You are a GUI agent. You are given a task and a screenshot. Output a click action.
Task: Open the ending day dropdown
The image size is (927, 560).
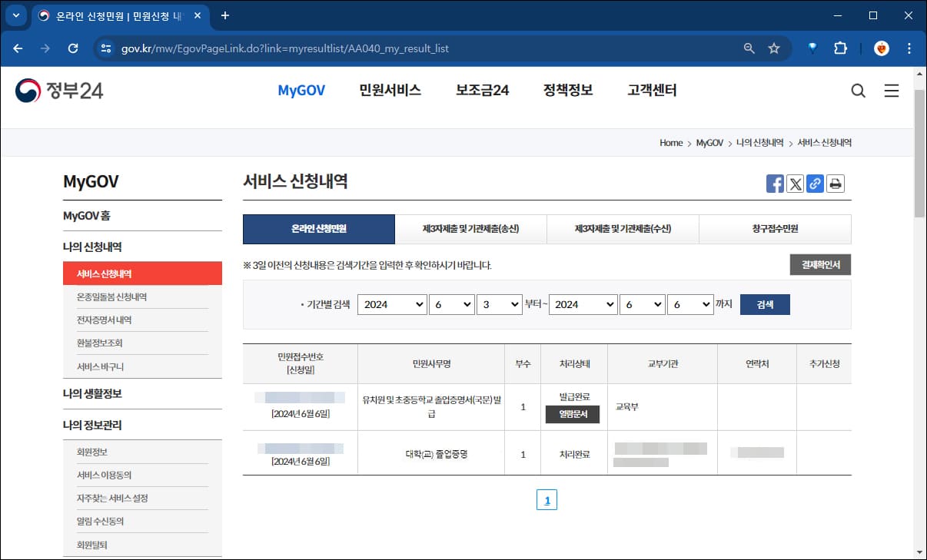pyautogui.click(x=690, y=304)
